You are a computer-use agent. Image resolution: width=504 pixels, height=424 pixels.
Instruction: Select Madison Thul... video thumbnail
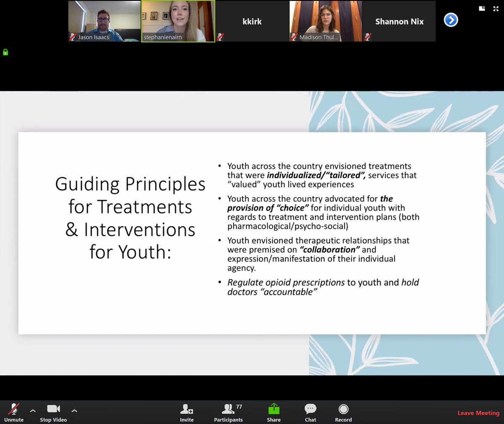click(x=326, y=21)
